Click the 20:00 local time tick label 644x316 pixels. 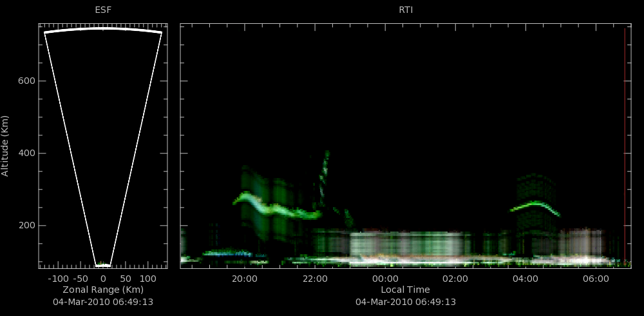[244, 279]
